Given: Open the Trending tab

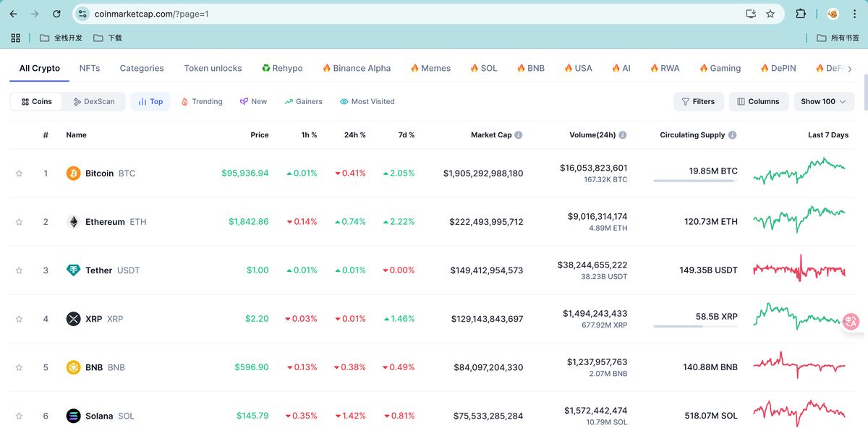Looking at the screenshot, I should point(201,102).
